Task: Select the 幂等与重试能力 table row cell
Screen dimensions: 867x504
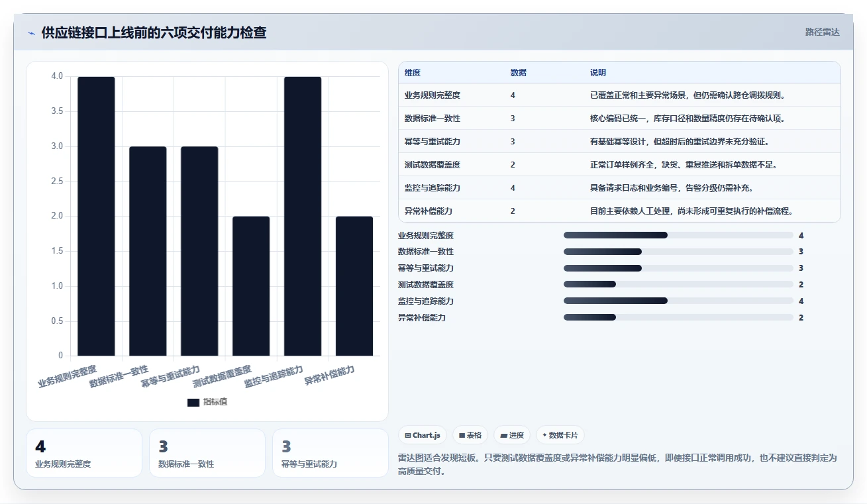Action: 433,142
